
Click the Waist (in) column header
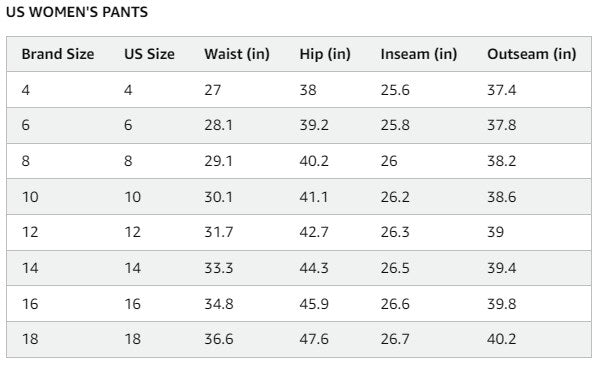pyautogui.click(x=237, y=54)
